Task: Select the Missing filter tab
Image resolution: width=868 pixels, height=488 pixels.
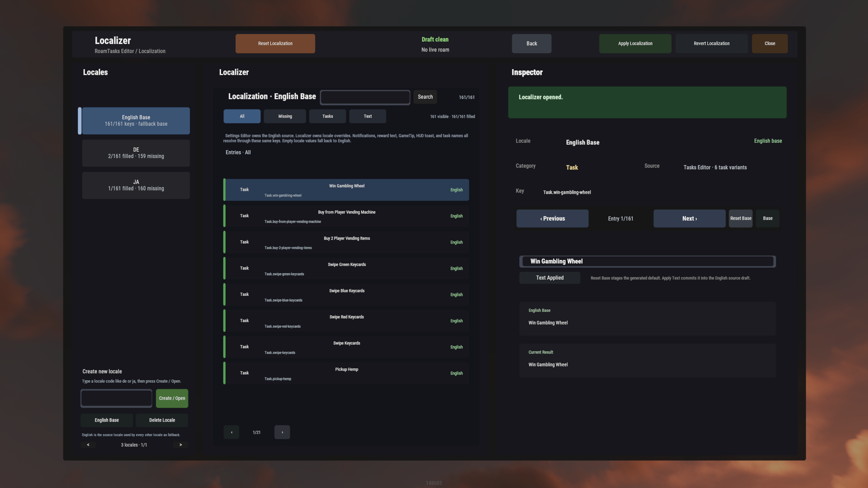Action: [285, 116]
